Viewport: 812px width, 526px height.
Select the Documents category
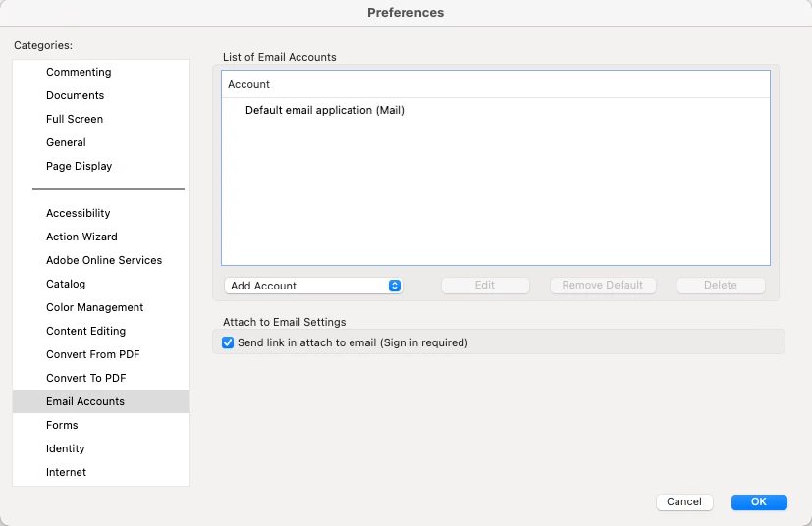[x=75, y=95]
